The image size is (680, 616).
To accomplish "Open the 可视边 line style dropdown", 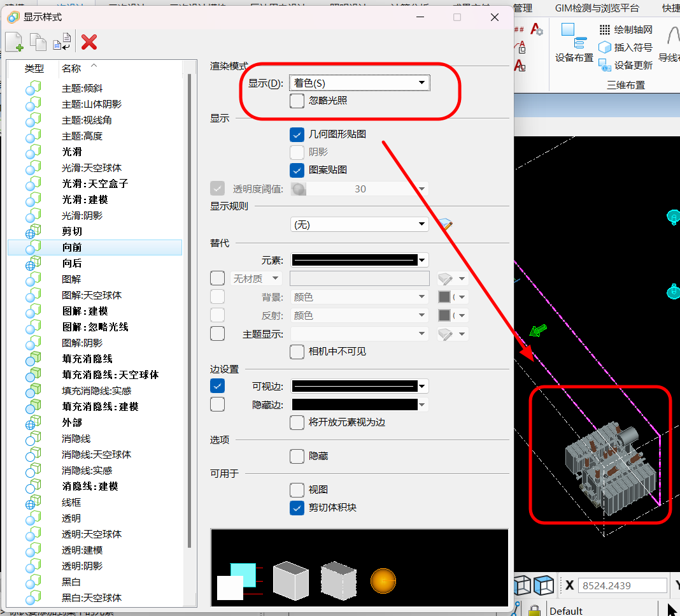I will pos(360,385).
